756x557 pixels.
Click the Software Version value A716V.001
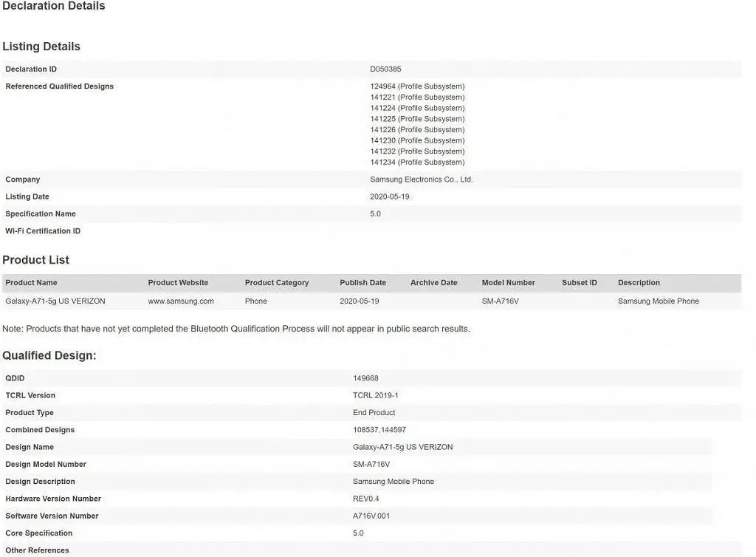[371, 516]
